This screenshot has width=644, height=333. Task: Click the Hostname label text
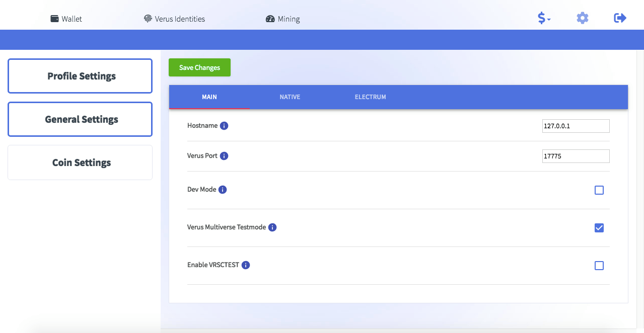pyautogui.click(x=202, y=126)
